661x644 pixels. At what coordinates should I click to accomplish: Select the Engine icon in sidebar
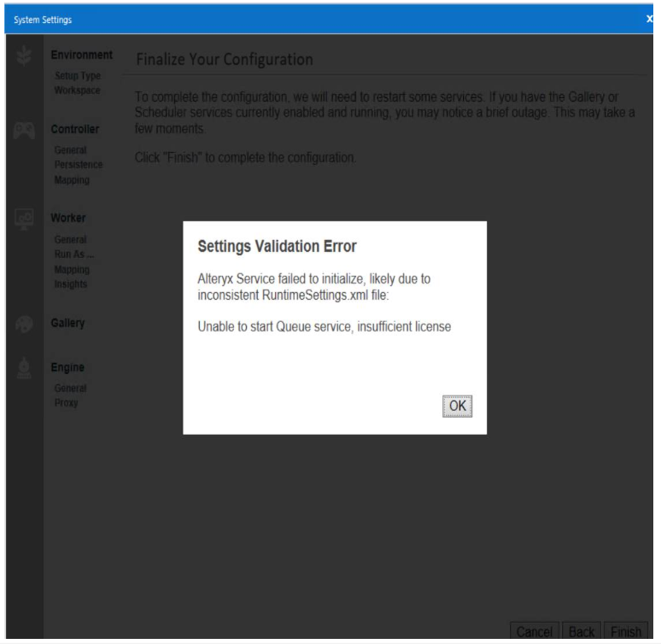click(x=24, y=368)
